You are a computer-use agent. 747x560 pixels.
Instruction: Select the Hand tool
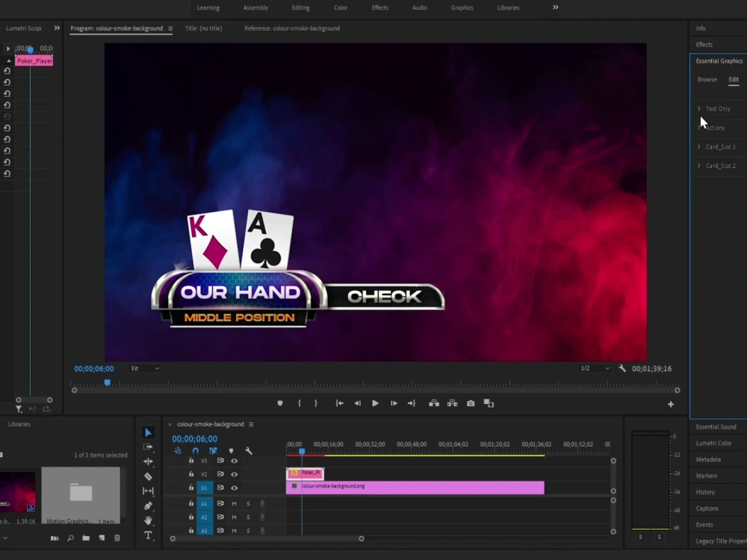click(148, 520)
